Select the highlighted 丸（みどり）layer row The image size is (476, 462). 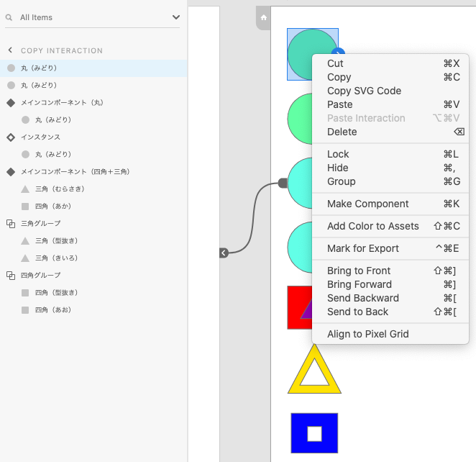tap(93, 68)
